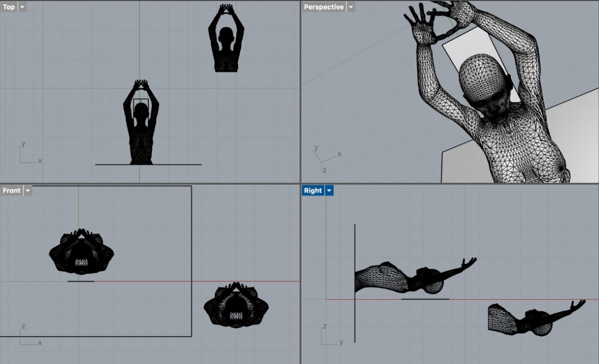Viewport: 599px width, 364px height.
Task: Activate the Top viewport title label
Action: (9, 7)
